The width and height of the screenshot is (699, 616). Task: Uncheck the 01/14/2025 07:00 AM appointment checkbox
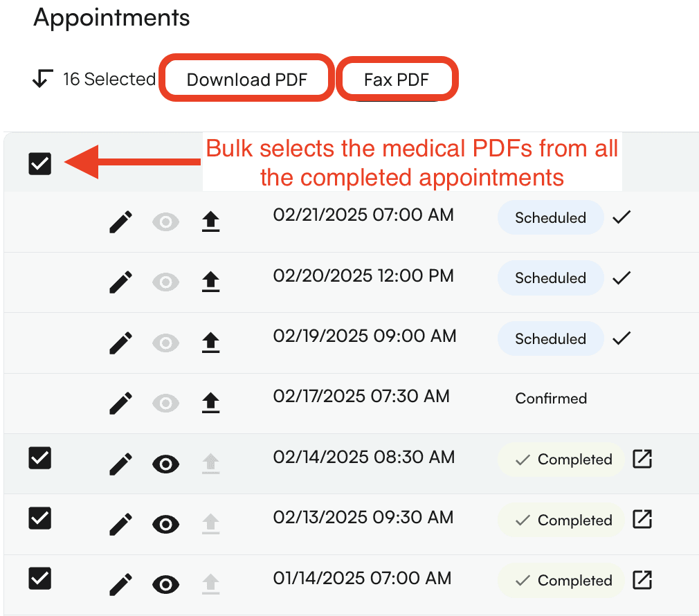tap(40, 578)
